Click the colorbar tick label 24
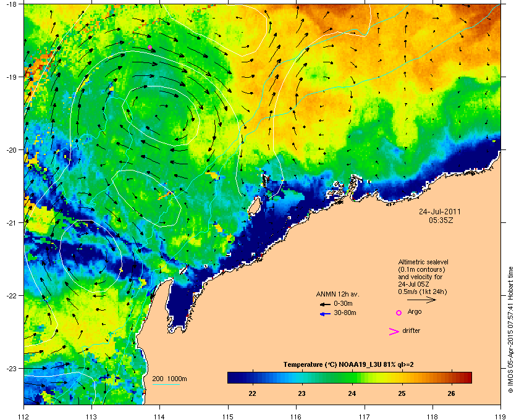Screen dimensions: 519x420 pos(352,393)
